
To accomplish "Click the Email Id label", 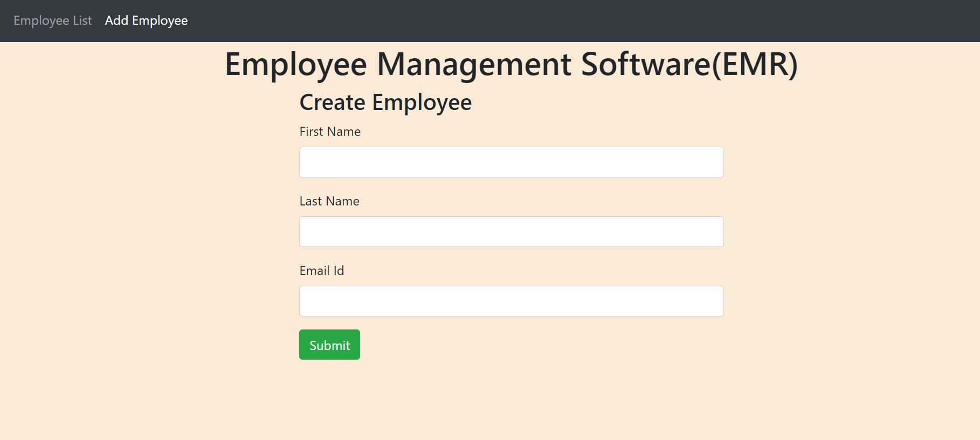I will (322, 271).
